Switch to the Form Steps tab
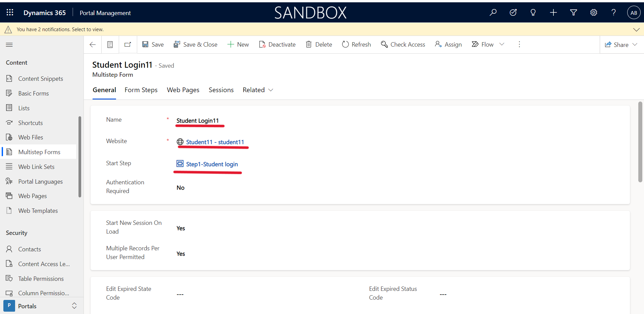644x314 pixels. point(141,90)
